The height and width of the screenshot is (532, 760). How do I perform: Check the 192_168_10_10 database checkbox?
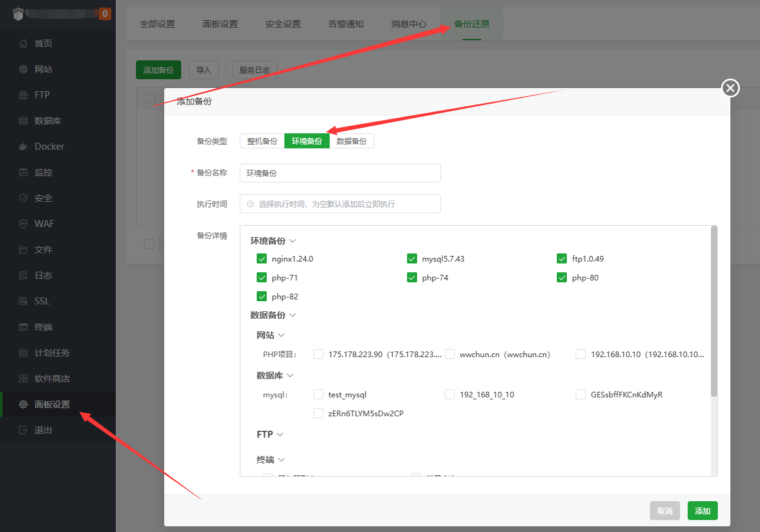pyautogui.click(x=450, y=394)
